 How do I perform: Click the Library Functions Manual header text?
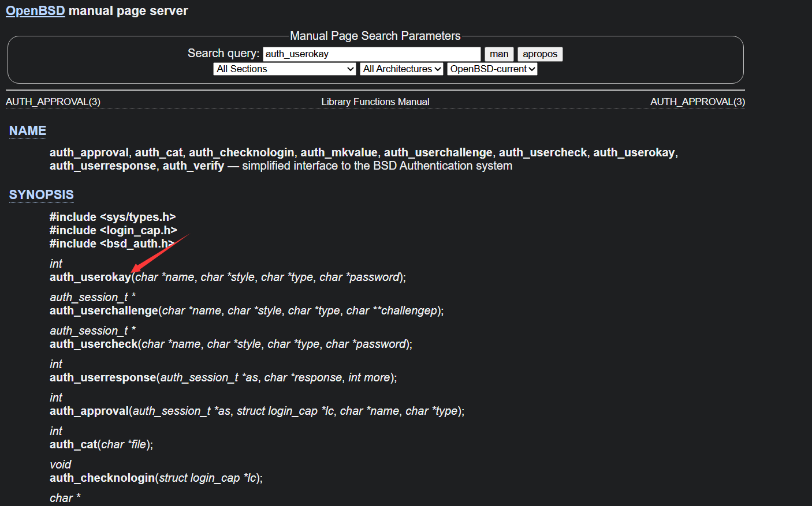[375, 102]
